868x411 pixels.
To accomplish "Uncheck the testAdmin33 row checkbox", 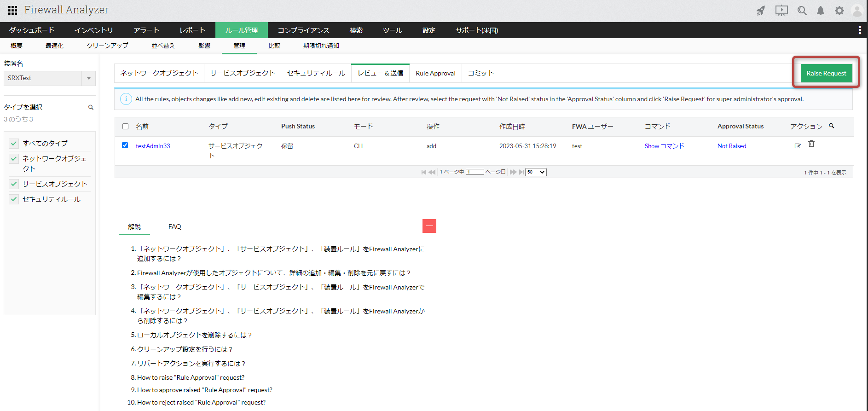I will pos(125,145).
